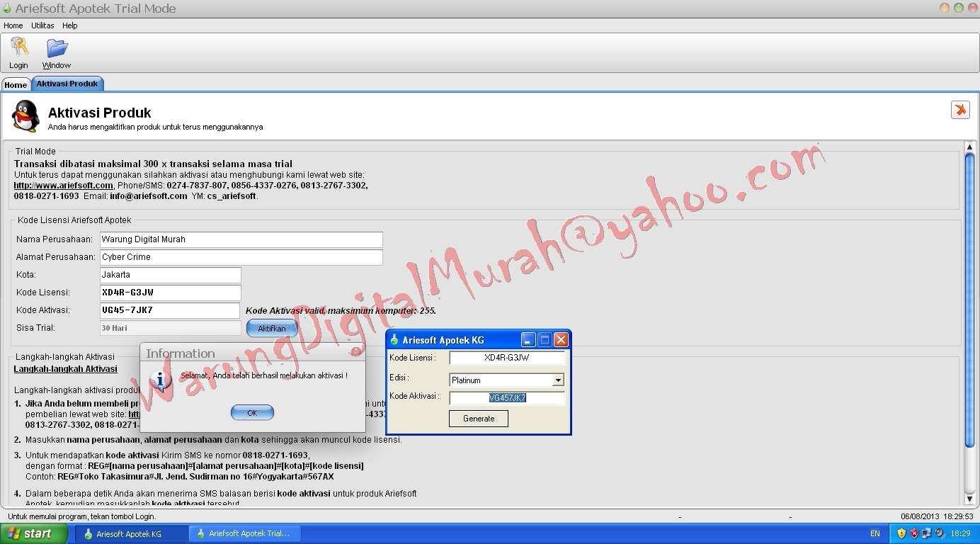Switch to Ariefsoft Apotek Trial taskbar item
The image size is (980, 544).
tap(245, 533)
